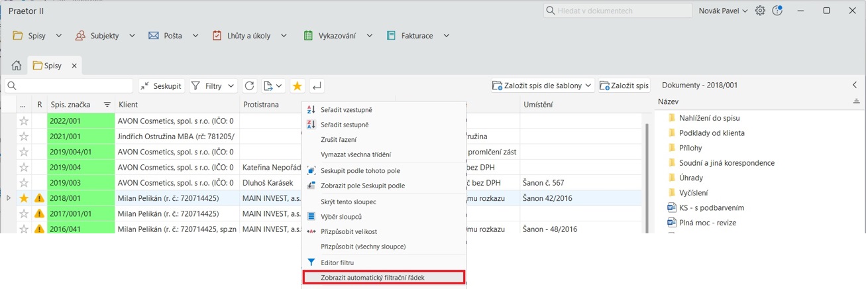
Task: Open settings via the gear icon
Action: 760,11
